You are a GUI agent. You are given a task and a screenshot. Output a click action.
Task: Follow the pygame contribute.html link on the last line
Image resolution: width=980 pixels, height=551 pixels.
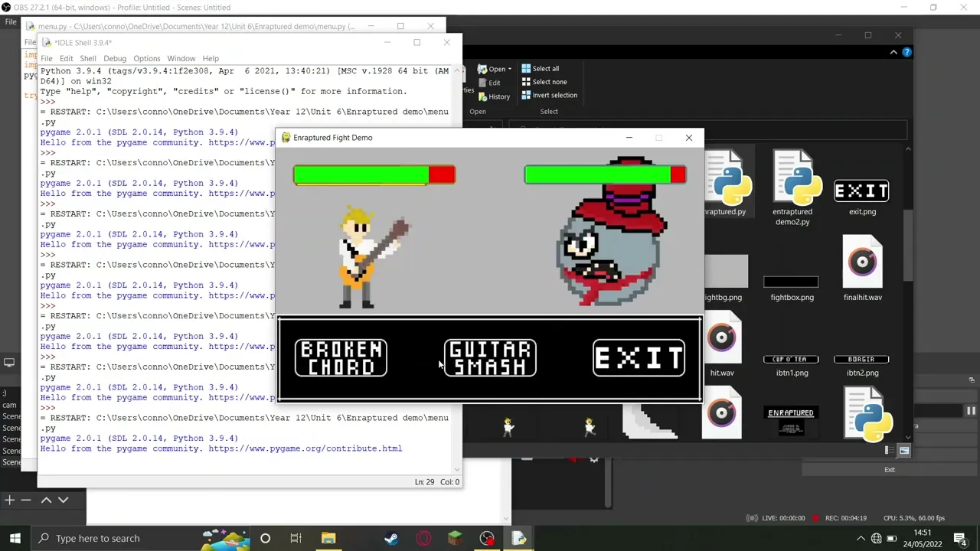[x=305, y=448]
